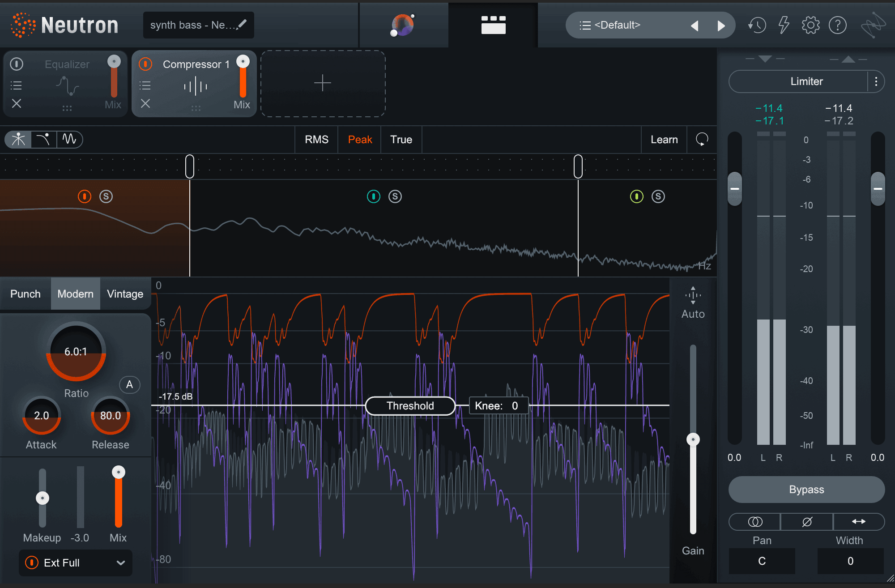Screen dimensions: 895x588
Task: Select the gain reduction trace view icon
Action: coord(18,139)
